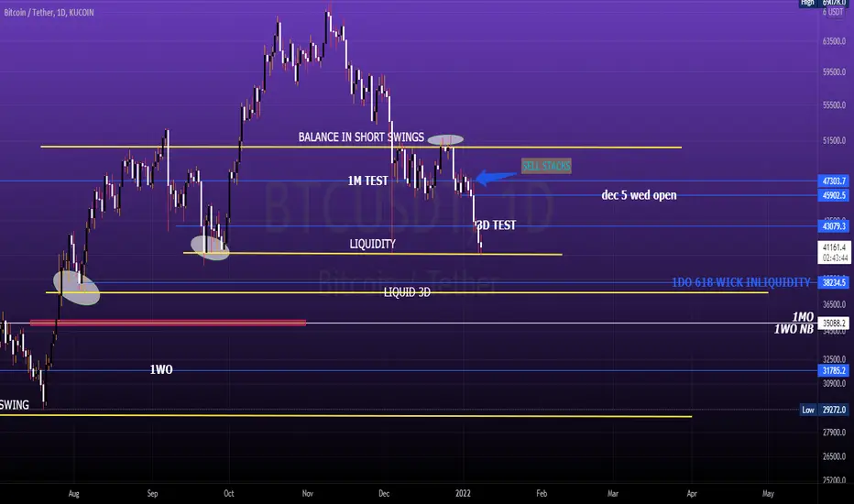Select the 43079.3 price label

tap(833, 226)
